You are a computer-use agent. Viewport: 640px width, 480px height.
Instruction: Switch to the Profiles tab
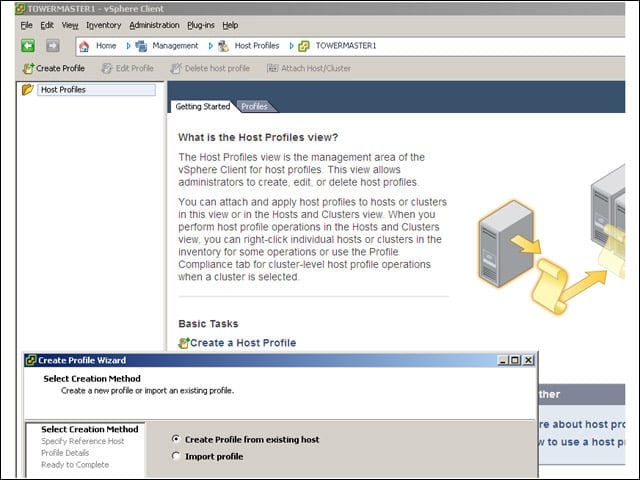(x=254, y=107)
